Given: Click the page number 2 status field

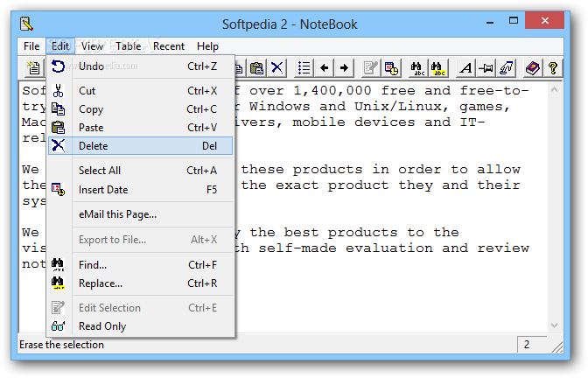Looking at the screenshot, I should [x=531, y=345].
